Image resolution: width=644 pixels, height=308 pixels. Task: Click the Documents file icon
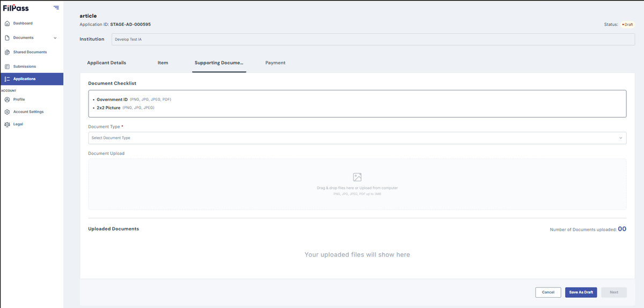coord(7,38)
